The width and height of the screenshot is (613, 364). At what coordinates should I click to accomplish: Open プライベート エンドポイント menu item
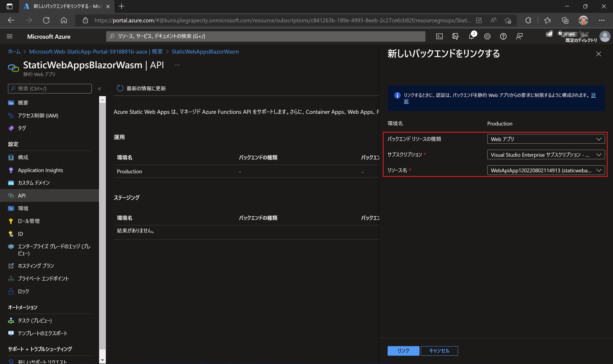(49, 278)
